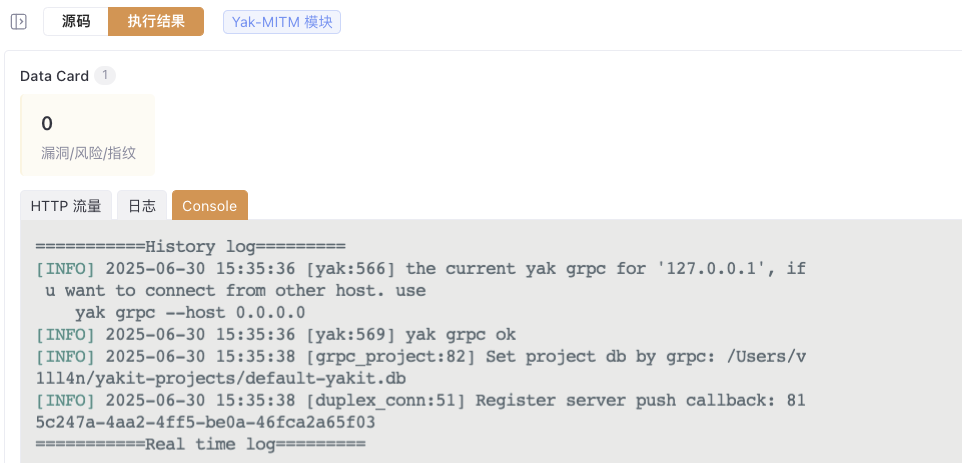Select the 执行结果 tab
Image resolution: width=962 pixels, height=463 pixels.
coord(156,21)
